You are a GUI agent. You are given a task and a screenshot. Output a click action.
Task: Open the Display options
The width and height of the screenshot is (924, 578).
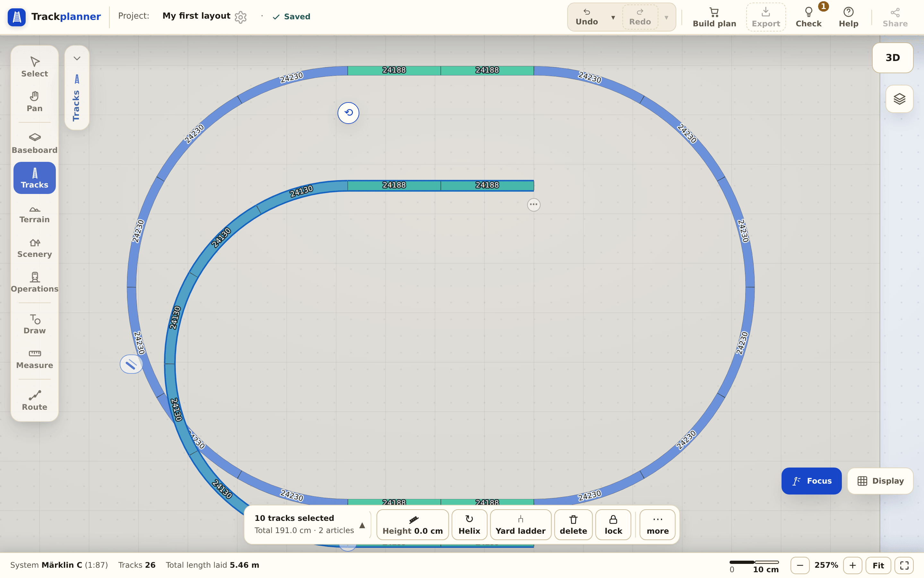[x=880, y=481]
